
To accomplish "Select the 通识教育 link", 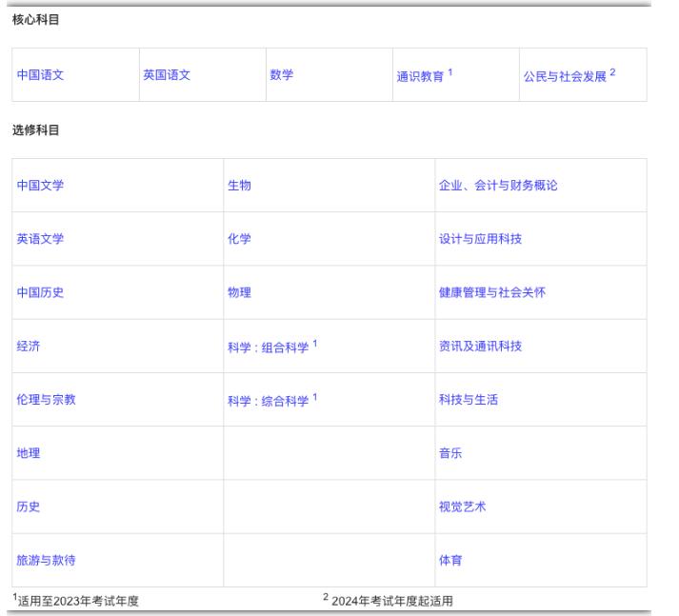I will tap(420, 76).
